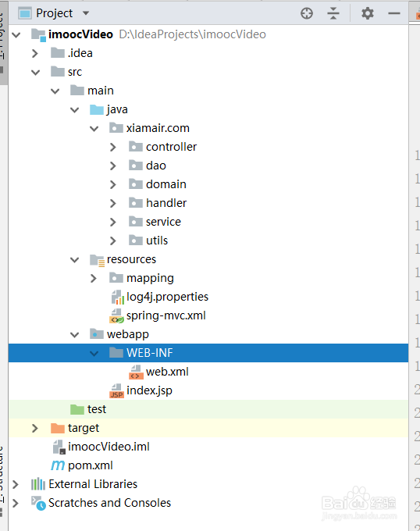Open the Project view dropdown arrow

86,13
